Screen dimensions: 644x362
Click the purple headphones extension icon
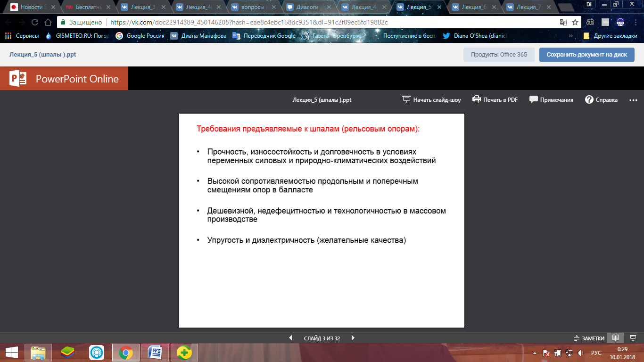(x=621, y=22)
